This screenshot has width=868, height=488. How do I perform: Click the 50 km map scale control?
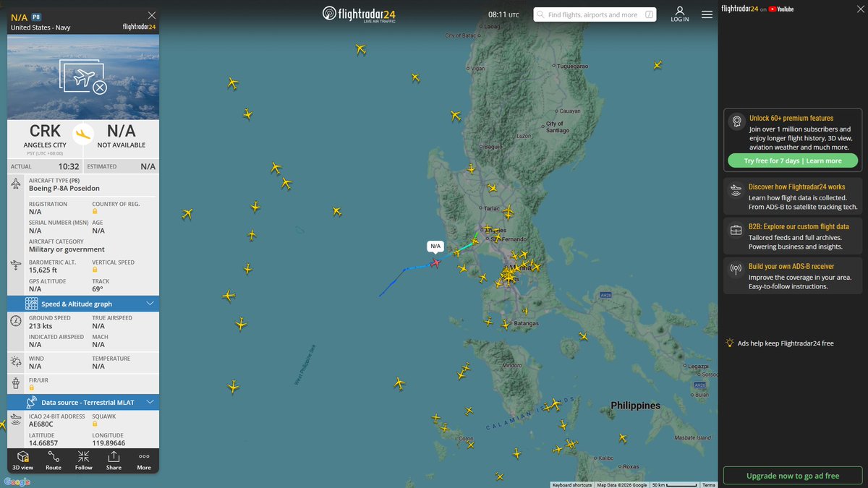click(x=674, y=484)
